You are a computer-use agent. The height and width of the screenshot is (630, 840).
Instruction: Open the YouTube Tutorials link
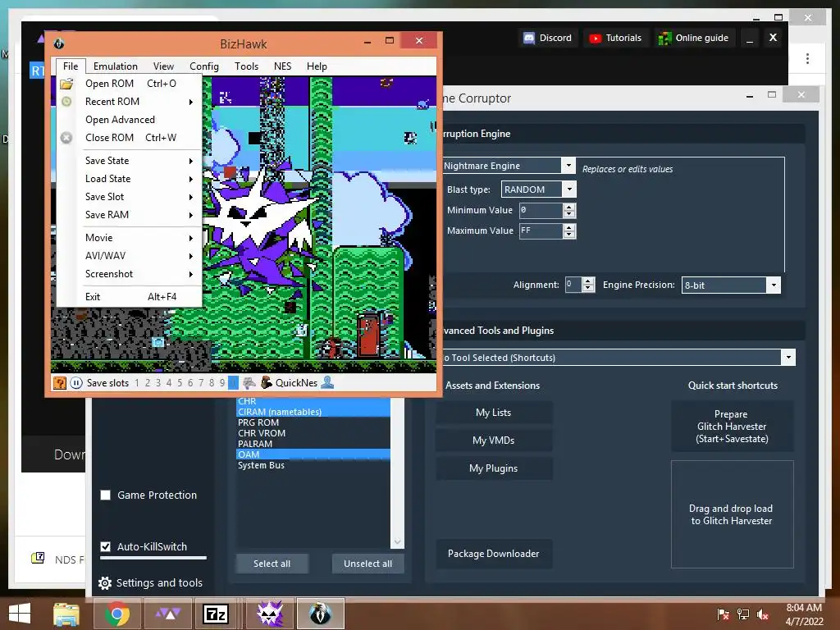pyautogui.click(x=615, y=38)
